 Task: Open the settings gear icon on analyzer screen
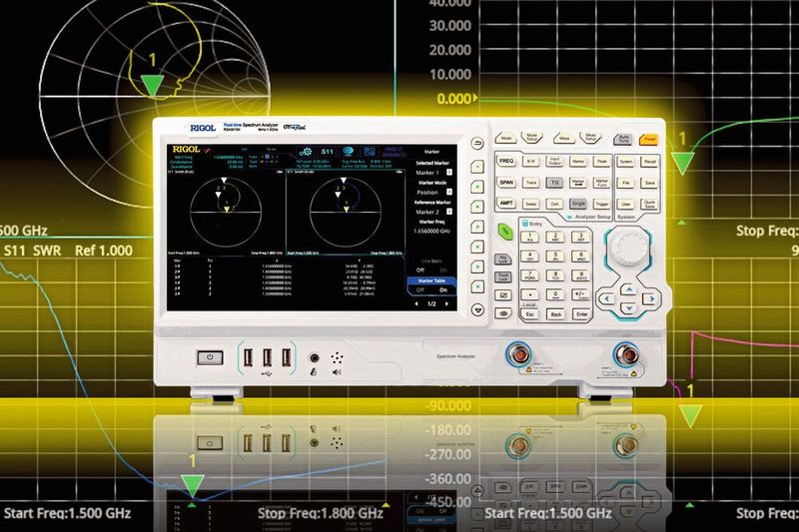click(306, 152)
